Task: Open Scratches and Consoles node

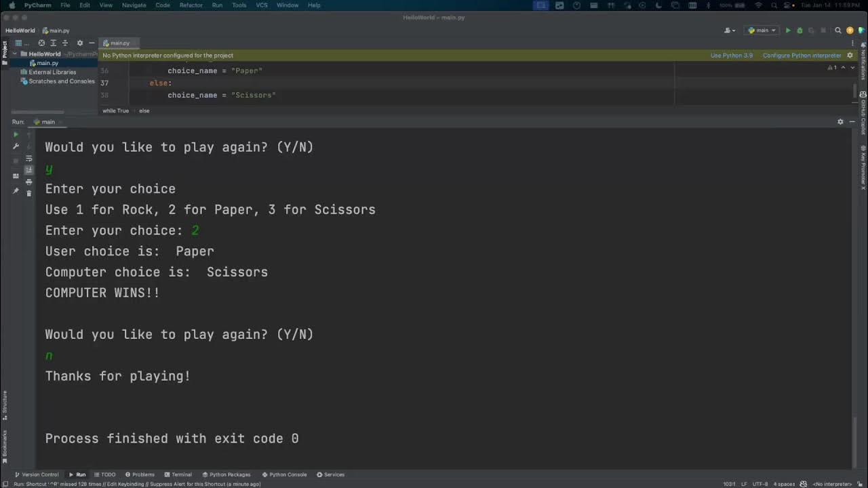Action: (58, 81)
